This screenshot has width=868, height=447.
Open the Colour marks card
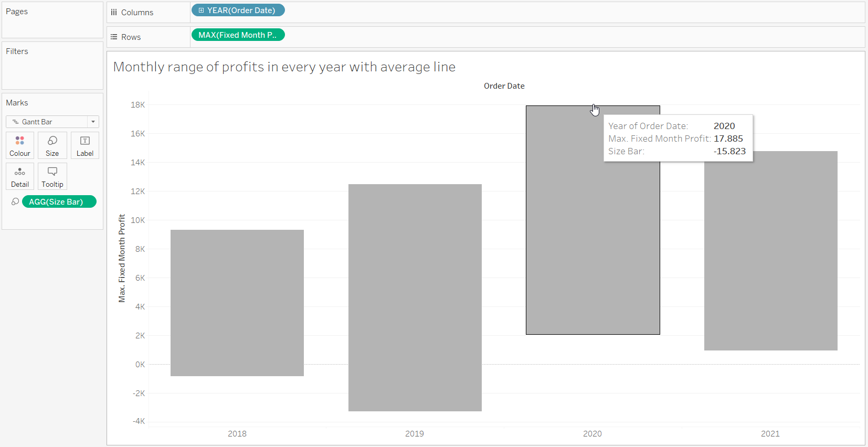click(x=20, y=145)
